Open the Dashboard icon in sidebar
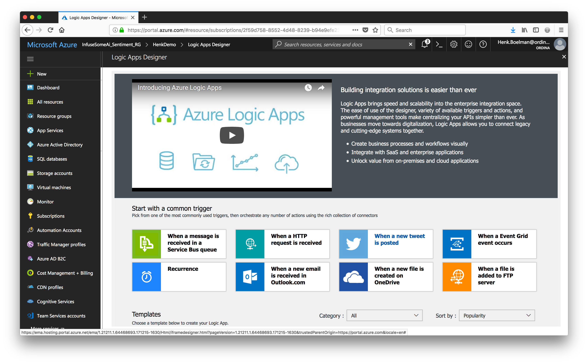This screenshot has width=588, height=364. click(x=30, y=87)
